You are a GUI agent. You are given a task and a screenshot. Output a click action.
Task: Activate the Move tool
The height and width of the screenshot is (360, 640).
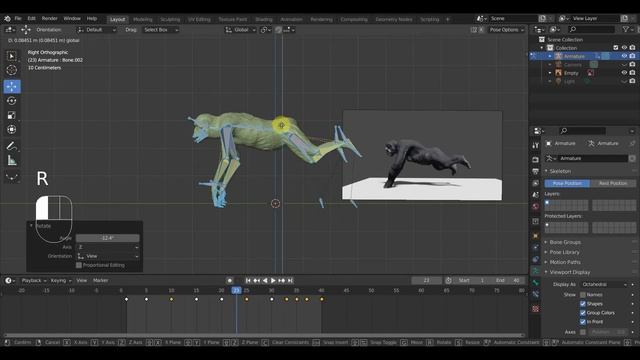click(12, 86)
